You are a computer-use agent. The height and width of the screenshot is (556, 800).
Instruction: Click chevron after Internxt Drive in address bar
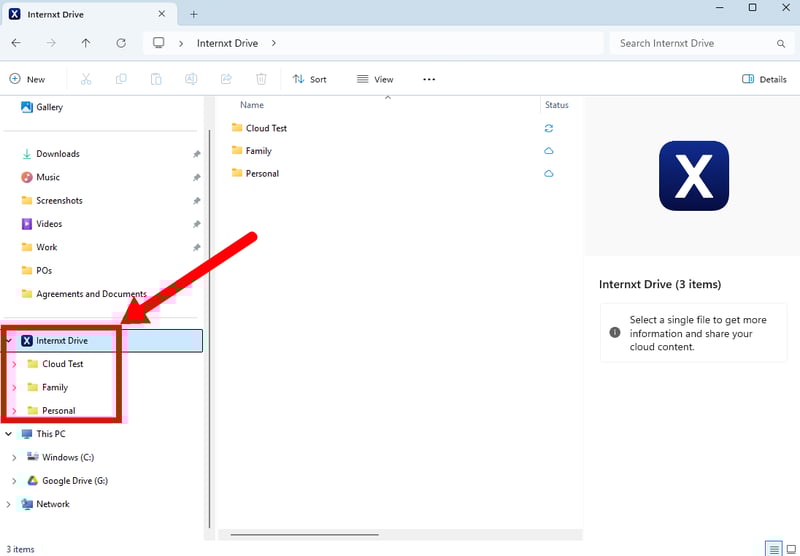coord(274,43)
